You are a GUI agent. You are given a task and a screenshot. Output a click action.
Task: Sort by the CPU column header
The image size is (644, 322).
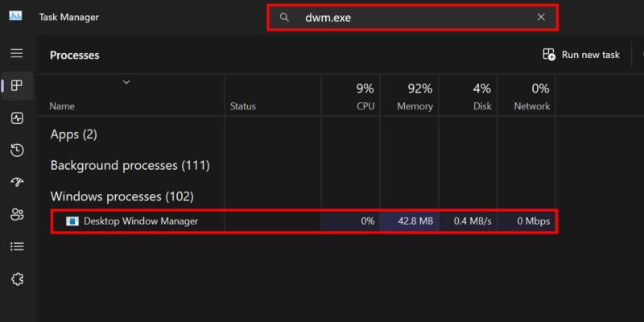351,96
